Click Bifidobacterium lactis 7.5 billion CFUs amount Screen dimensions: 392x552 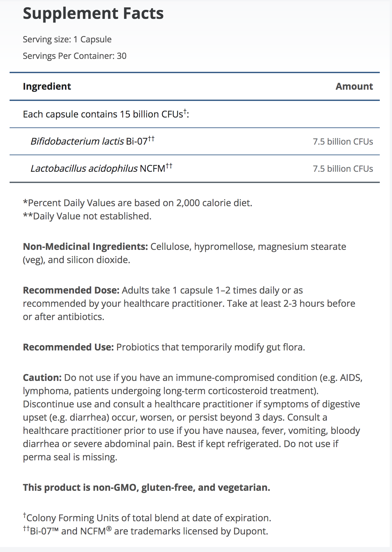click(343, 142)
